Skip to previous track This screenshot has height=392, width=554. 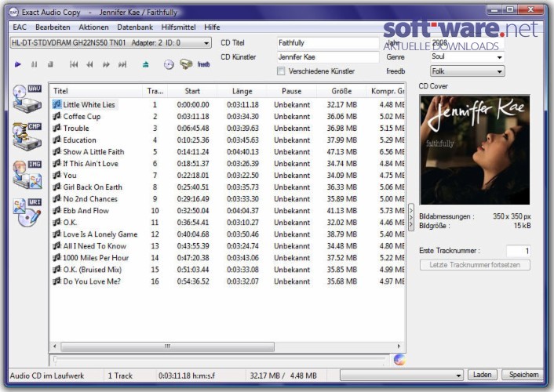74,64
